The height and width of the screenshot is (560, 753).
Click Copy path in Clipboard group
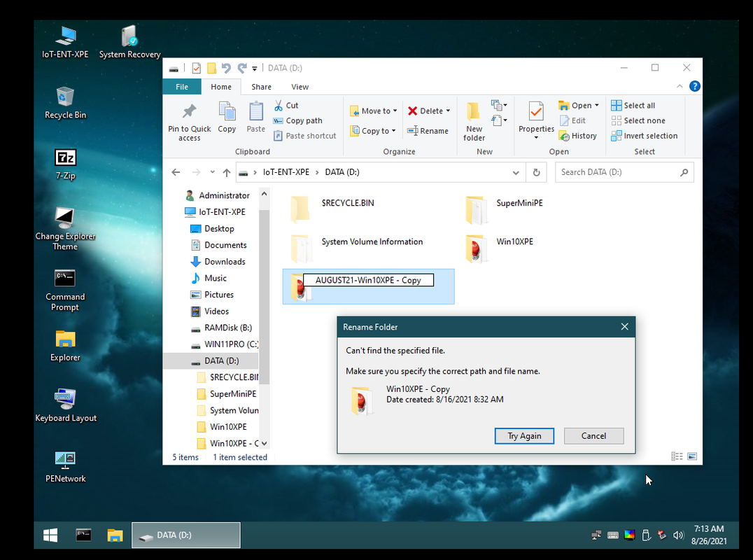click(297, 120)
